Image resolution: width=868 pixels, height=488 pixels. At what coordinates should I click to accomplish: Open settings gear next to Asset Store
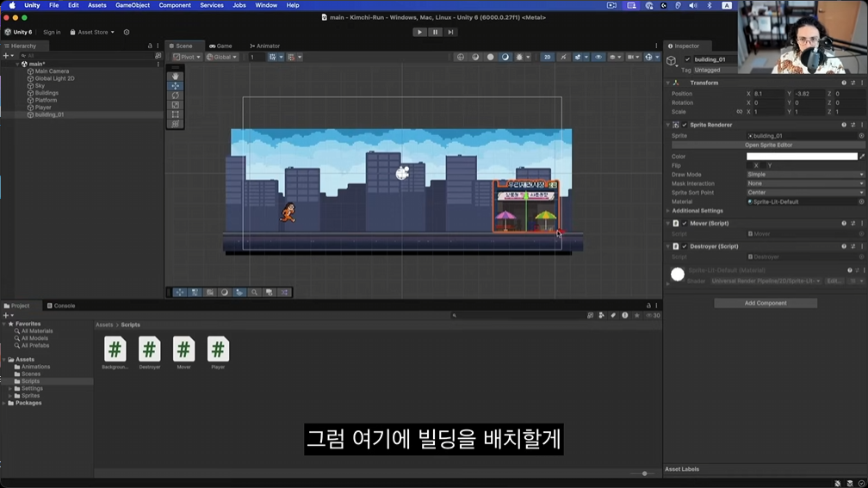click(127, 32)
